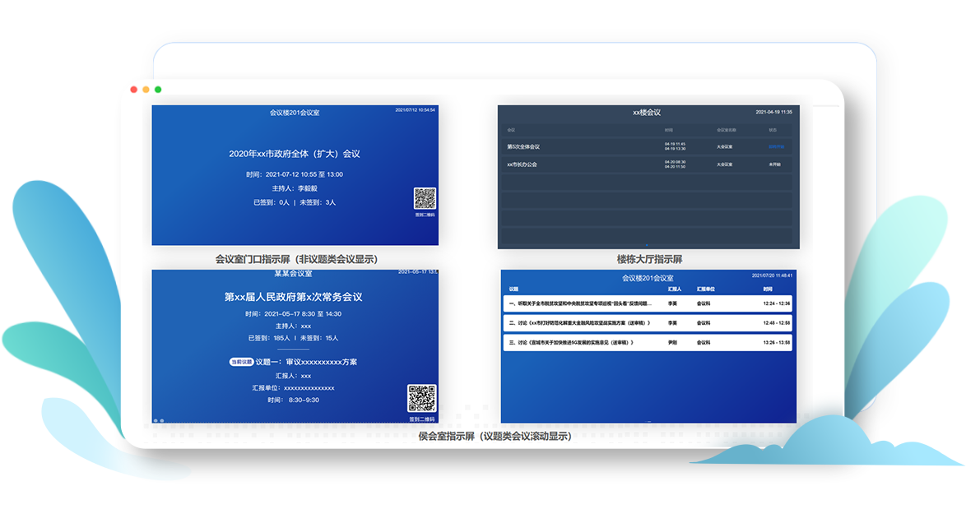980x523 pixels.
Task: Click the timestamp 2021/07/20 11:48:41
Action: 772,277
